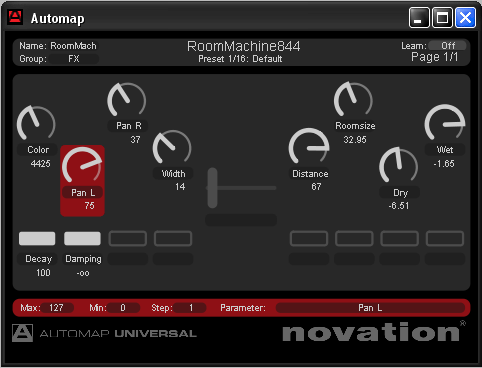Image resolution: width=482 pixels, height=368 pixels.
Task: Click the Name field RoomMach
Action: (x=73, y=46)
